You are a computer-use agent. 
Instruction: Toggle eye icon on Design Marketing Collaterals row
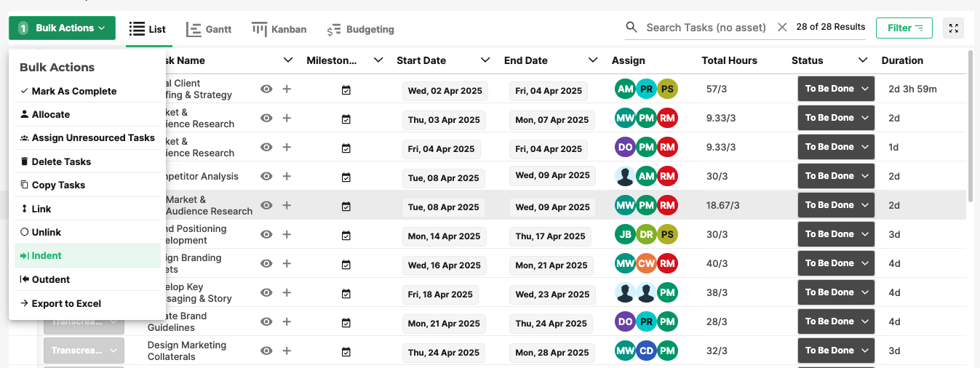(x=267, y=351)
